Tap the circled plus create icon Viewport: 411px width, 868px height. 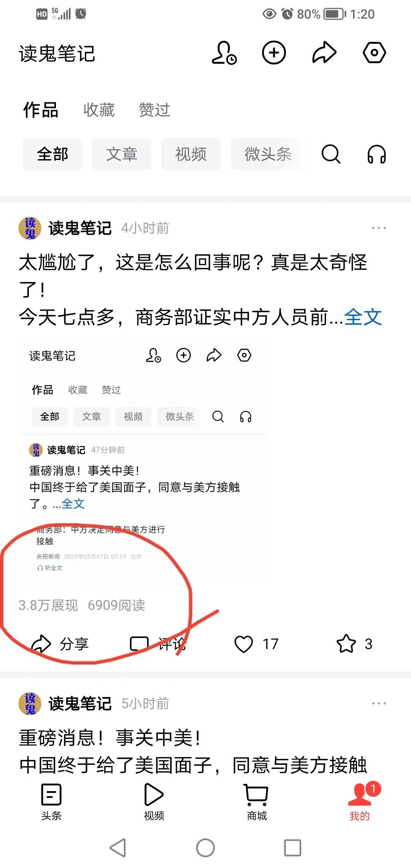274,53
